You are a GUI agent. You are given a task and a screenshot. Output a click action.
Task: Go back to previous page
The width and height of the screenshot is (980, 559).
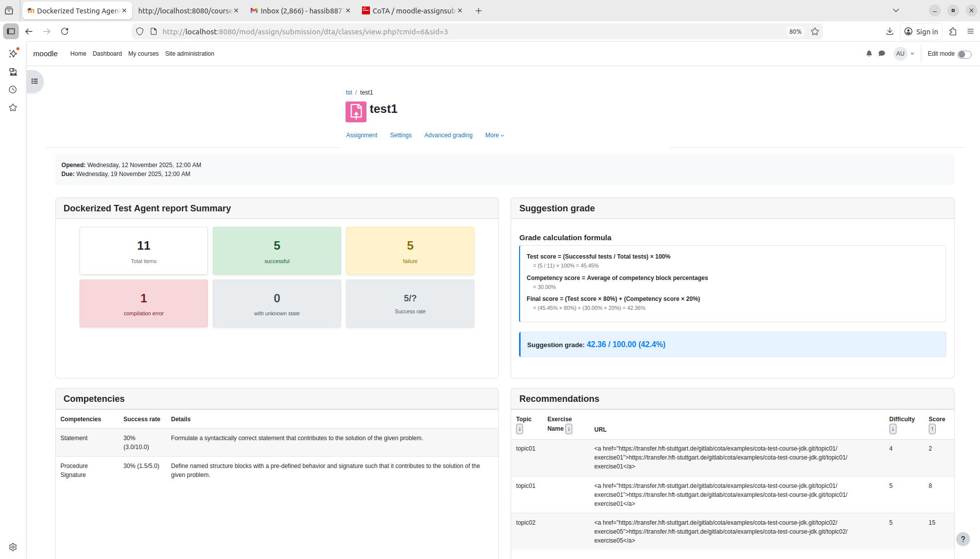[29, 31]
